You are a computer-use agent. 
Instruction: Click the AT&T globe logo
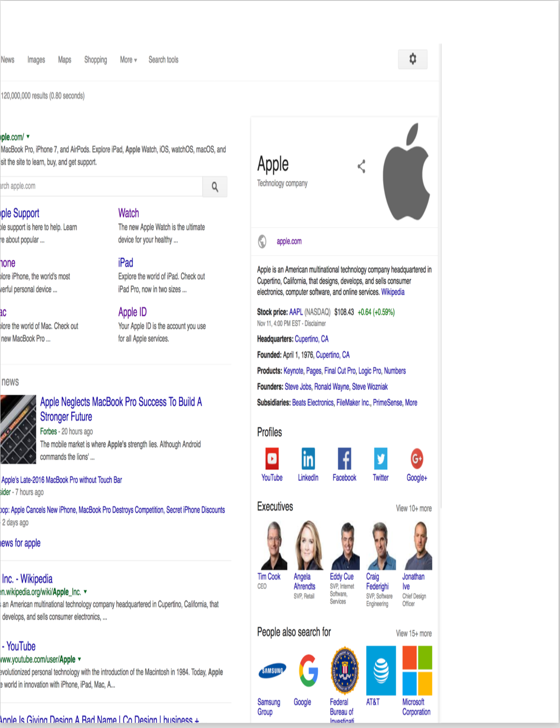381,671
